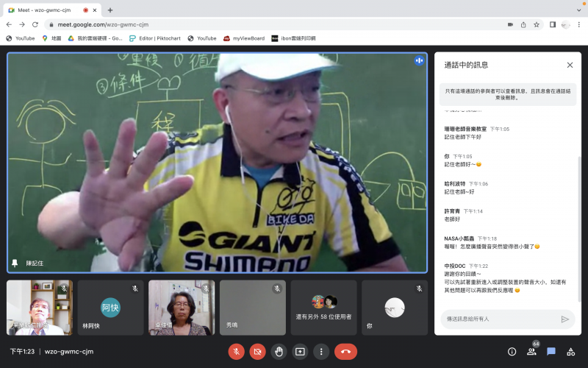Viewport: 588px width, 368px height.
Task: Open the myViewBoard bookmark
Action: pyautogui.click(x=243, y=38)
